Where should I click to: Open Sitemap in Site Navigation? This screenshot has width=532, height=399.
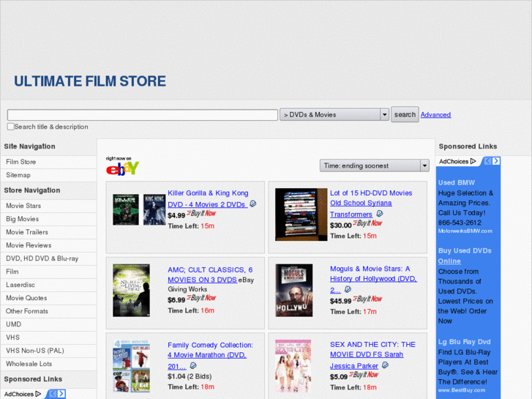coord(18,175)
